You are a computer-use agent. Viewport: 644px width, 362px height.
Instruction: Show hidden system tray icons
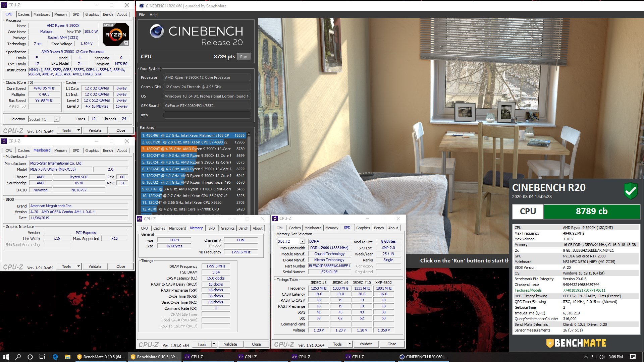click(586, 357)
